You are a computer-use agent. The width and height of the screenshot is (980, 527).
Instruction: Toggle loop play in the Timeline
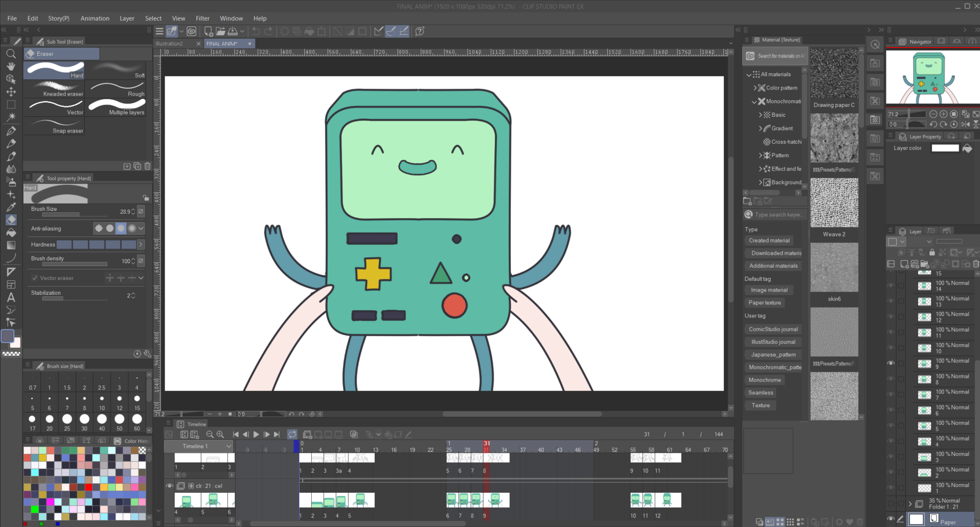(292, 434)
